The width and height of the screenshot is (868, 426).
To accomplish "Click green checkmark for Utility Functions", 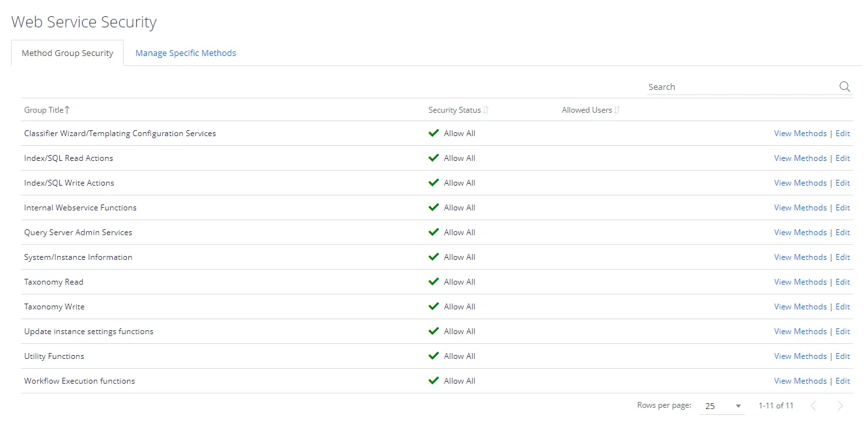I will [434, 356].
